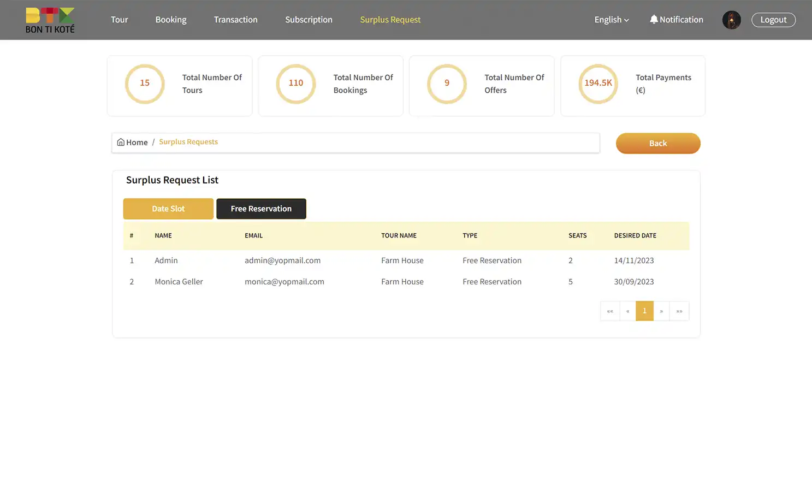This screenshot has height=504, width=812.
Task: Click the home icon in the breadcrumb
Action: 121,142
